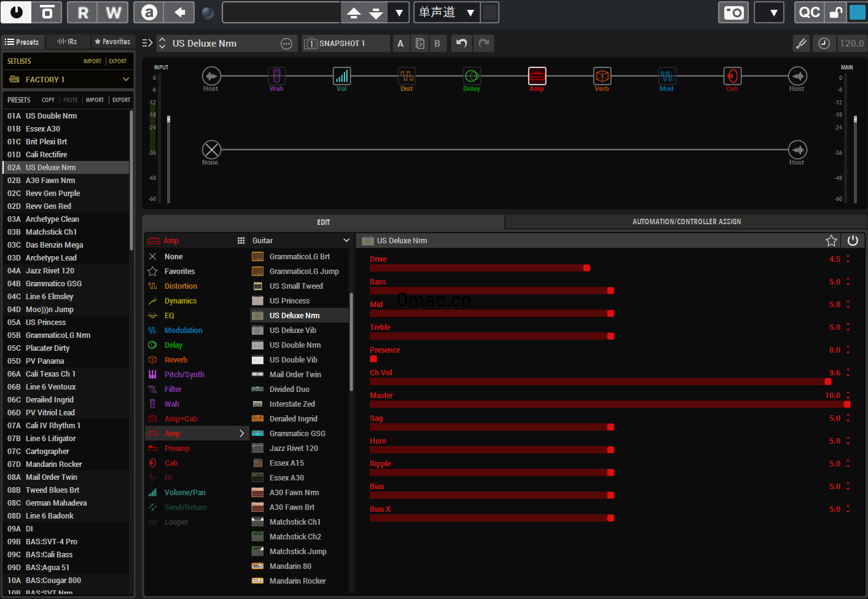Switch to the Presets tab
This screenshot has height=599, width=868.
[22, 42]
